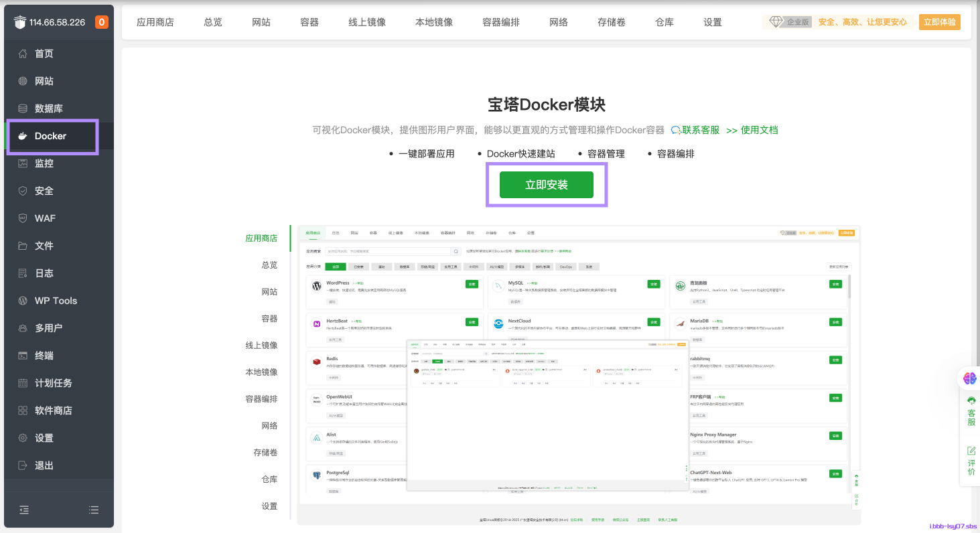
Task: Switch to 本地镜像 tab in top bar
Action: click(x=434, y=22)
